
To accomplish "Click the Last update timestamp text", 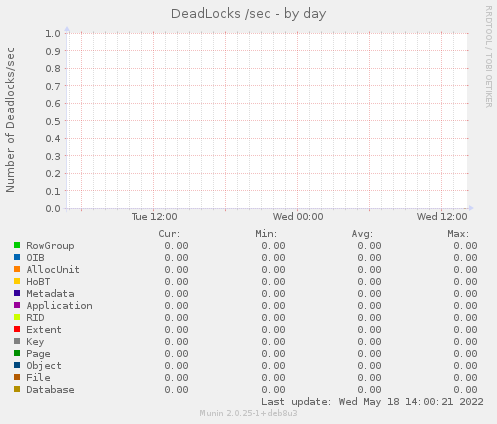I will click(x=372, y=402).
